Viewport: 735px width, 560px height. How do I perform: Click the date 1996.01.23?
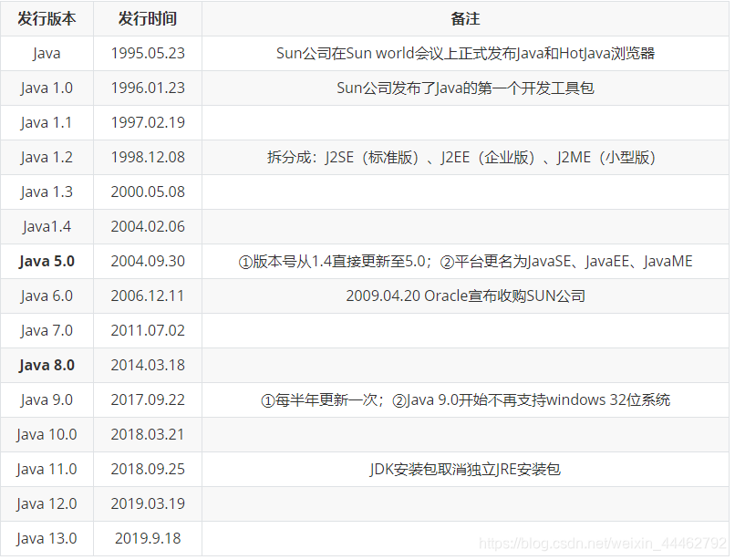pos(148,88)
